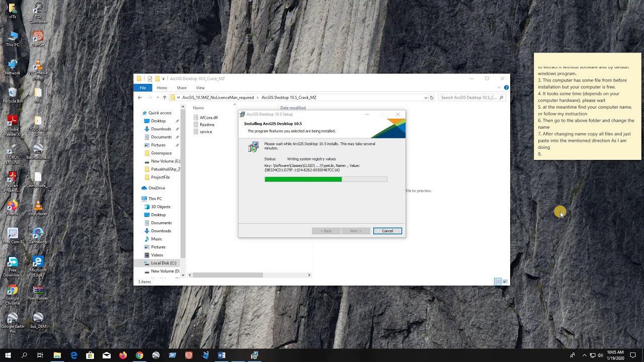Expand the Explorer ribbon chevron
The width and height of the screenshot is (644, 362).
(500, 87)
